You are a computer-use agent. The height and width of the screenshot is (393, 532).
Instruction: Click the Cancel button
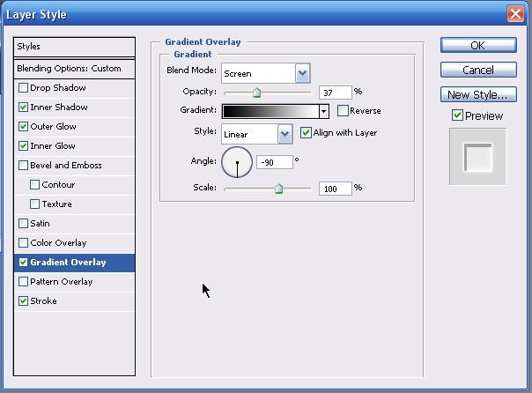[x=477, y=70]
